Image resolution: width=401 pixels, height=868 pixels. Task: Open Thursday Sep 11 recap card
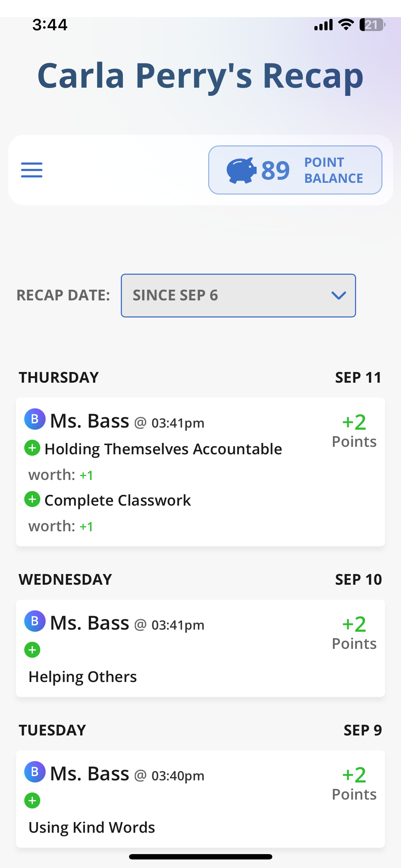(x=200, y=472)
